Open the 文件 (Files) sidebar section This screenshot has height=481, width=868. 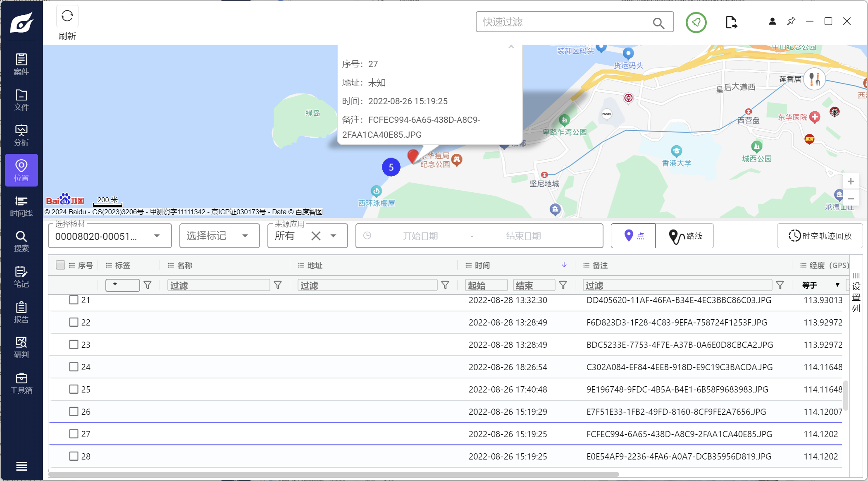[21, 100]
